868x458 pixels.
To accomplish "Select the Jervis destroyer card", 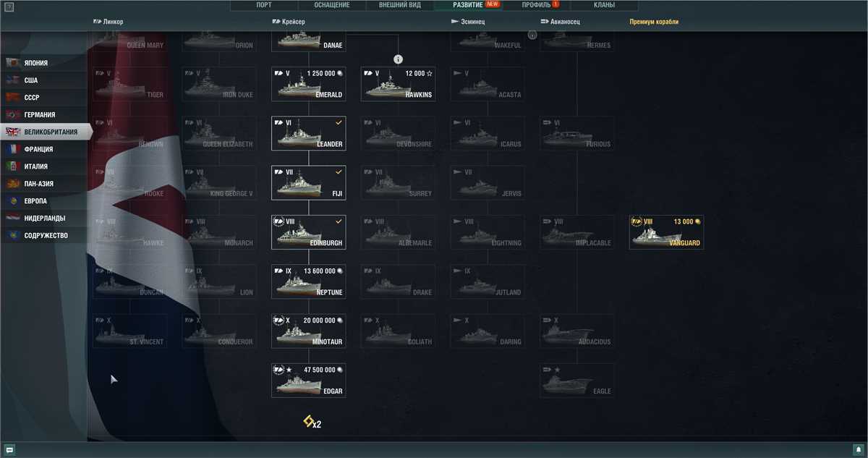I will (x=488, y=183).
